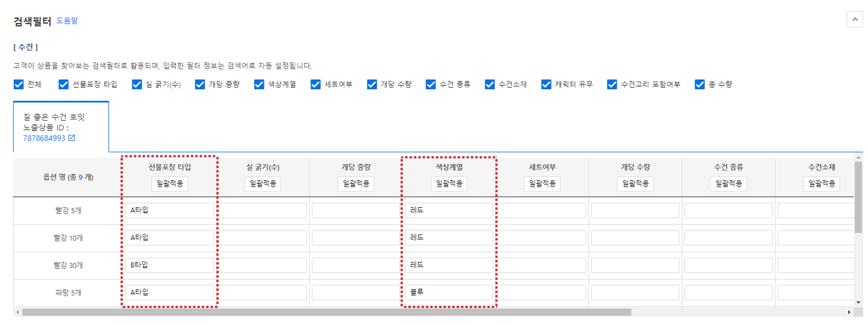Click 실 굵기(수) field for 빨강 30개

262,265
